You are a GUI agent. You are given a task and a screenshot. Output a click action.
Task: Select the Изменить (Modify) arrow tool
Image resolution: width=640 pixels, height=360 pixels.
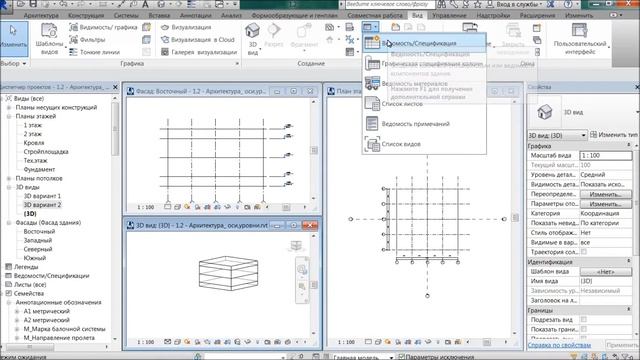(x=13, y=39)
